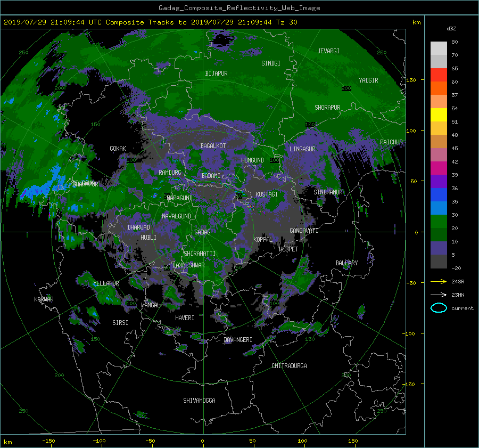Image resolution: width=479 pixels, height=448 pixels.
Task: Click the HANGAL city label
Action: point(151,305)
